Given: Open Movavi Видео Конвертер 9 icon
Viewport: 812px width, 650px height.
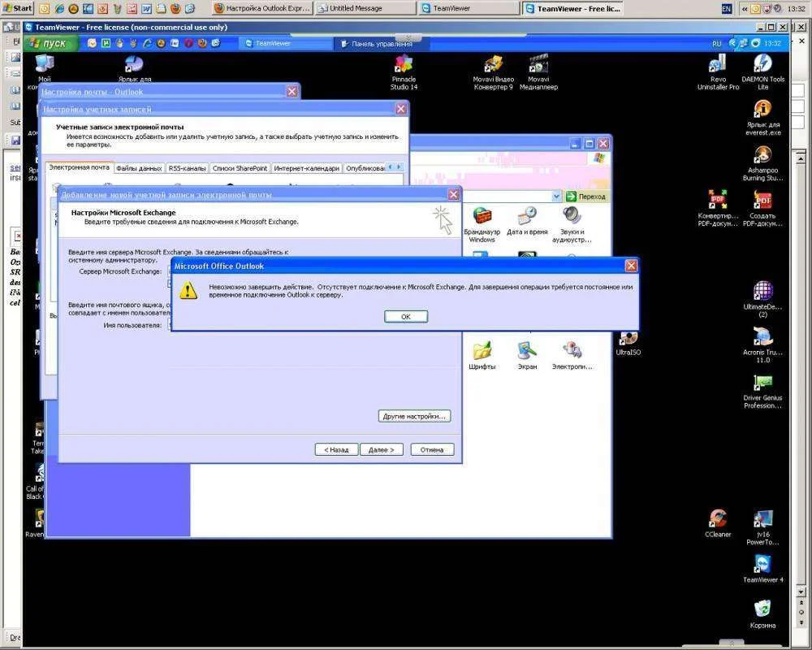Looking at the screenshot, I should coord(493,72).
